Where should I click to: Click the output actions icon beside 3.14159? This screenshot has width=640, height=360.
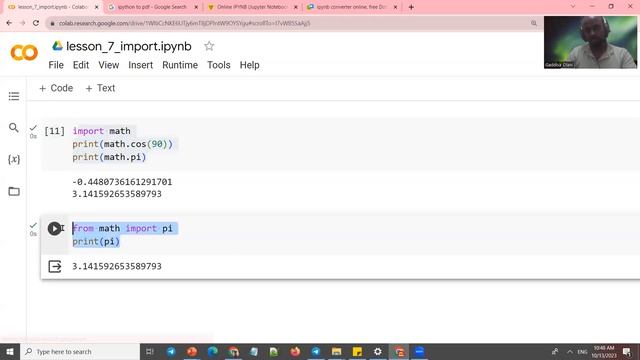click(55, 267)
